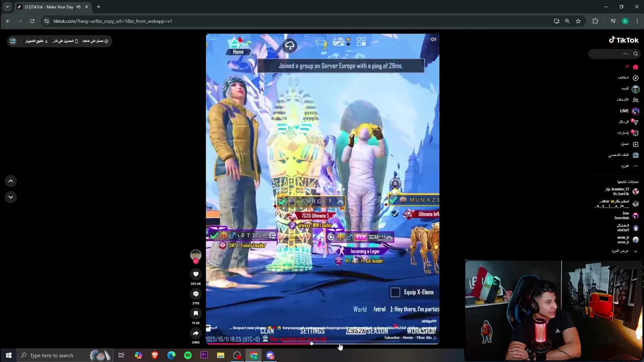The height and width of the screenshot is (362, 644).
Task: Mute the video using the speaker icon
Action: tap(433, 39)
